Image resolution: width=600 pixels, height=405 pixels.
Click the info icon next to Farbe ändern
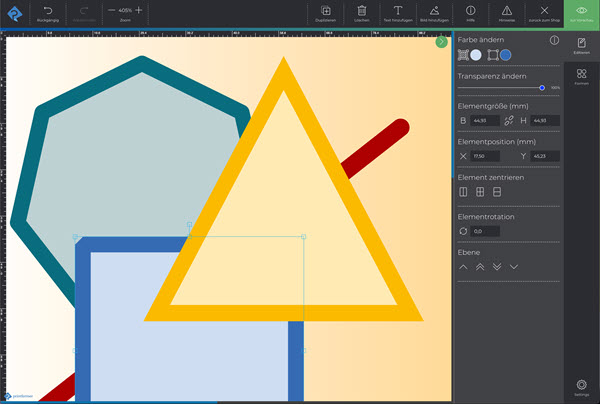point(554,40)
